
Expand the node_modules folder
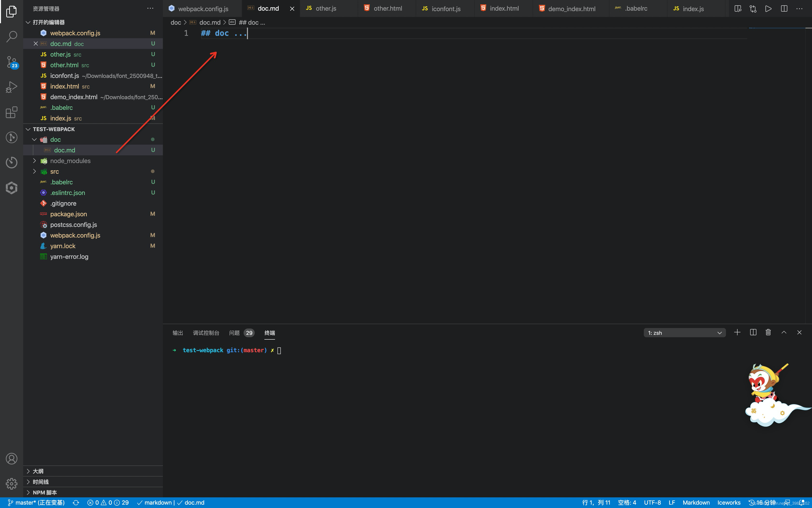coord(34,161)
